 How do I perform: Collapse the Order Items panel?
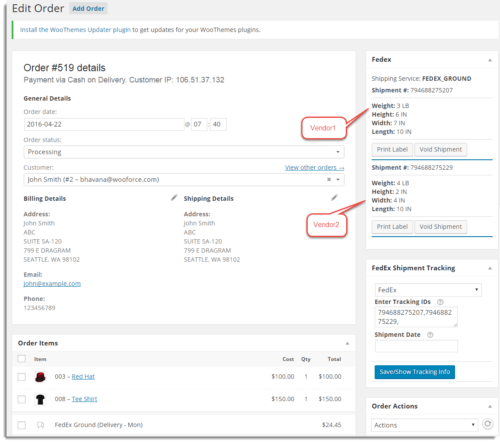pos(347,343)
